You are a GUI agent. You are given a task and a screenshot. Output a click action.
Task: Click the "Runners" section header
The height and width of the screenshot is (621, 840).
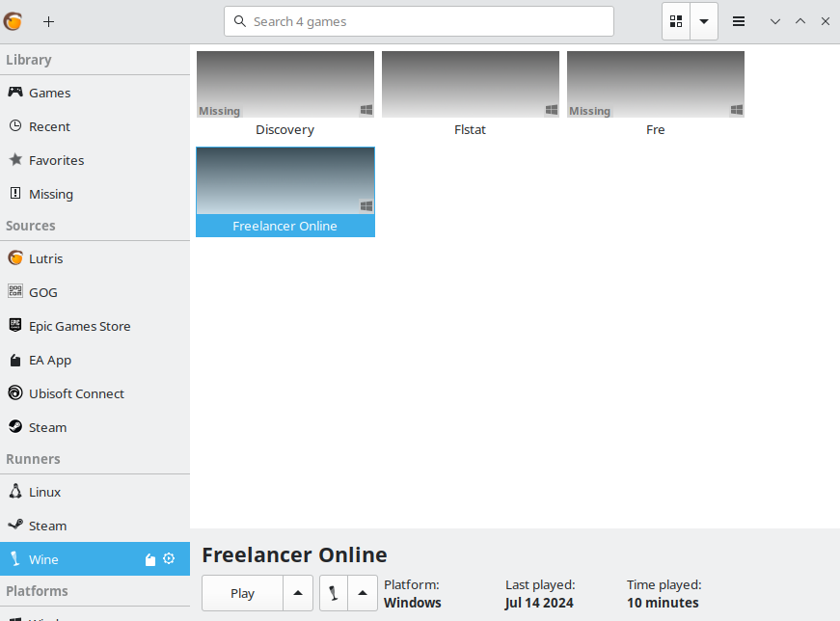[33, 459]
